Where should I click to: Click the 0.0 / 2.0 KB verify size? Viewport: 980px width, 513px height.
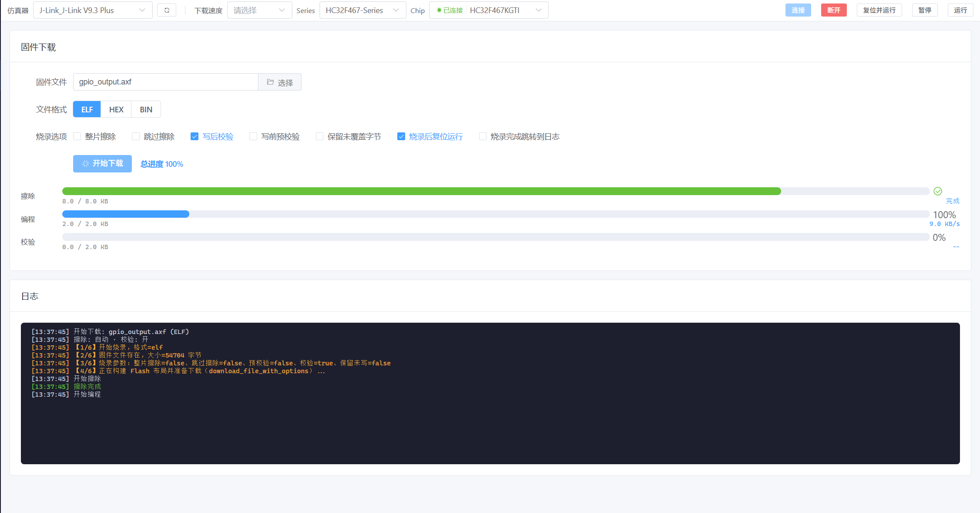[x=85, y=247]
